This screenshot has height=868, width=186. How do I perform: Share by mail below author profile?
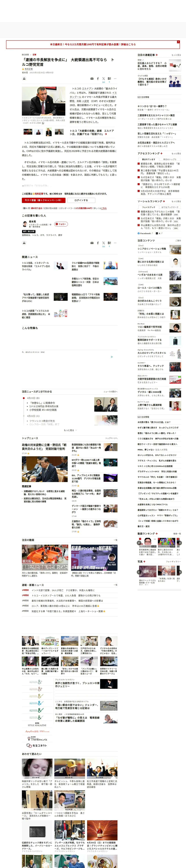(x=92, y=243)
